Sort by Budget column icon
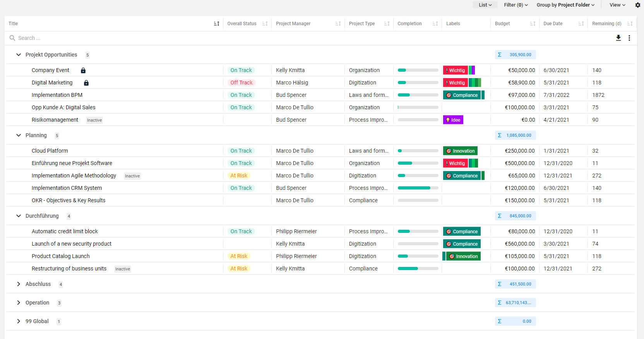The width and height of the screenshot is (644, 339). pyautogui.click(x=533, y=24)
